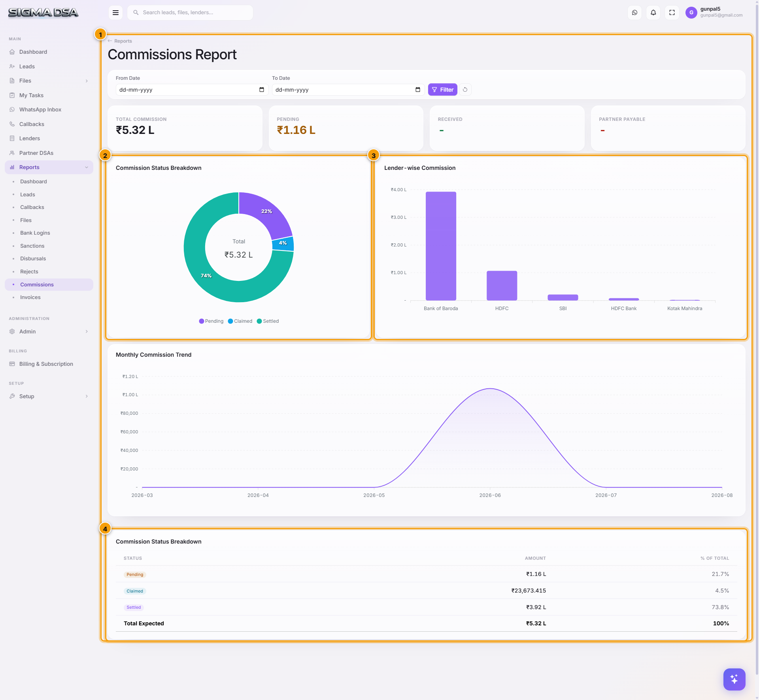This screenshot has height=700, width=759.
Task: Open notifications bell
Action: pos(653,13)
